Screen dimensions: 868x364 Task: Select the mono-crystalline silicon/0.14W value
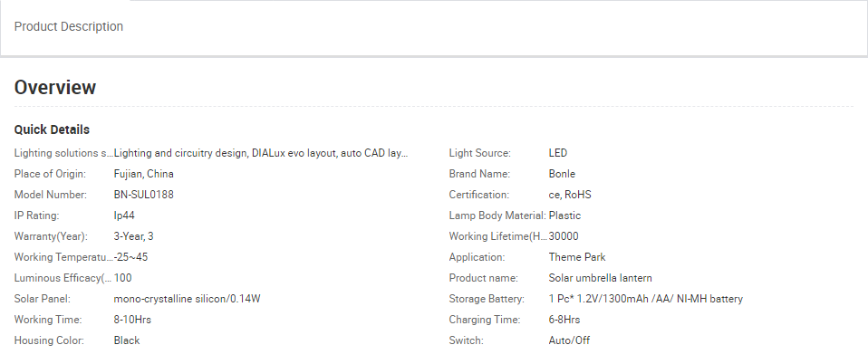188,299
